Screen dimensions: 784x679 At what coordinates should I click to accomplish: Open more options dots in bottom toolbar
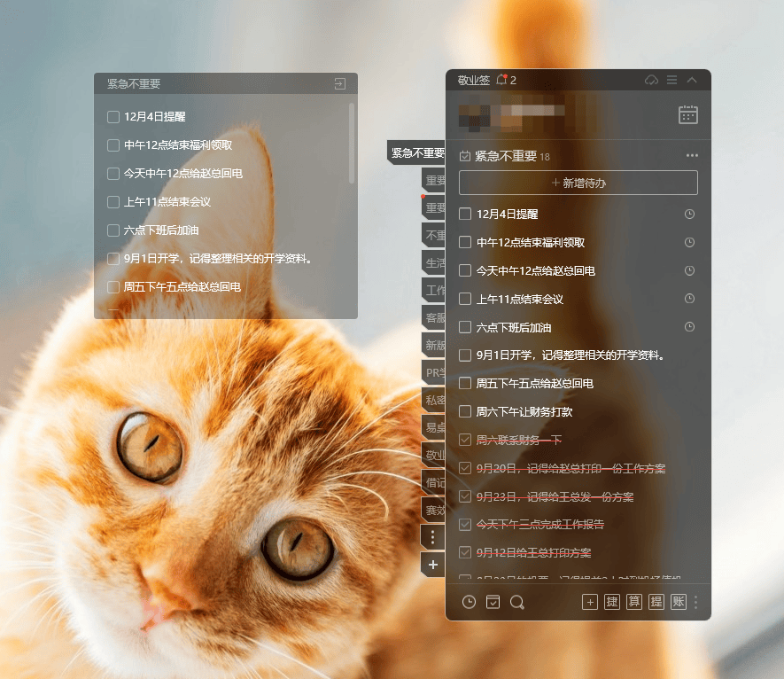pyautogui.click(x=695, y=602)
